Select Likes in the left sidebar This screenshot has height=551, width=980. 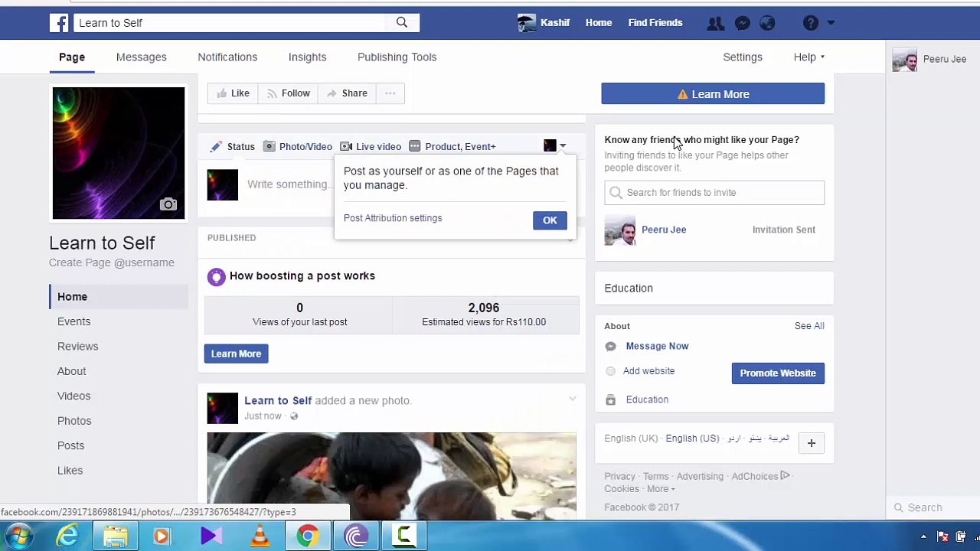[70, 471]
